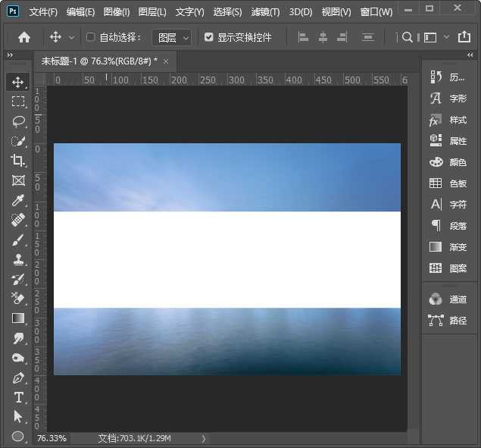Select the Brush tool
Viewport: 481px width, 448px height.
pyautogui.click(x=18, y=240)
